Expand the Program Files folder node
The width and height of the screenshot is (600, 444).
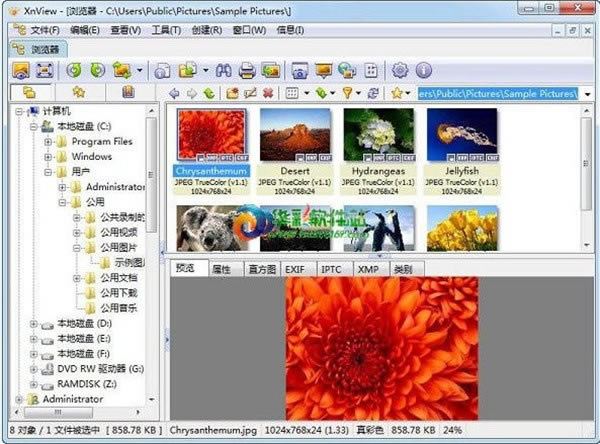tap(48, 142)
